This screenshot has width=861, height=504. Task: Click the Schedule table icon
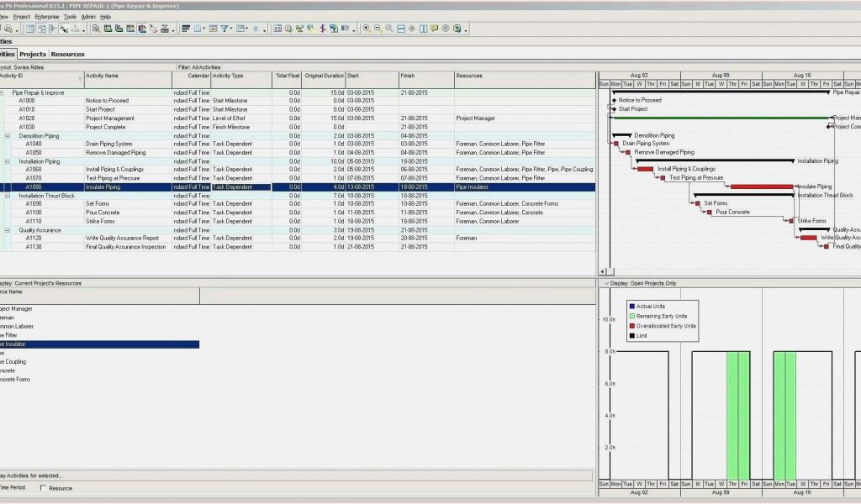[277, 29]
